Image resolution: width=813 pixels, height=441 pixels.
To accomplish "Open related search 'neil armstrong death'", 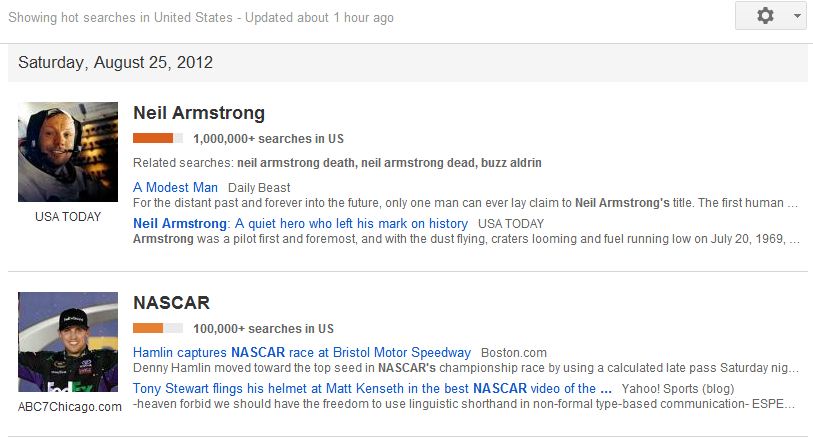I will click(x=296, y=163).
